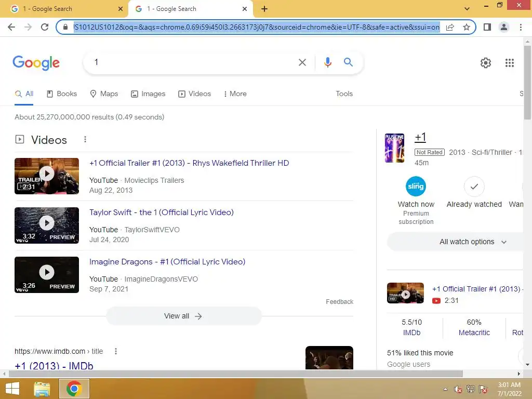Open Imagine Dragons #1 lyric video link
The height and width of the screenshot is (399, 532).
[167, 262]
